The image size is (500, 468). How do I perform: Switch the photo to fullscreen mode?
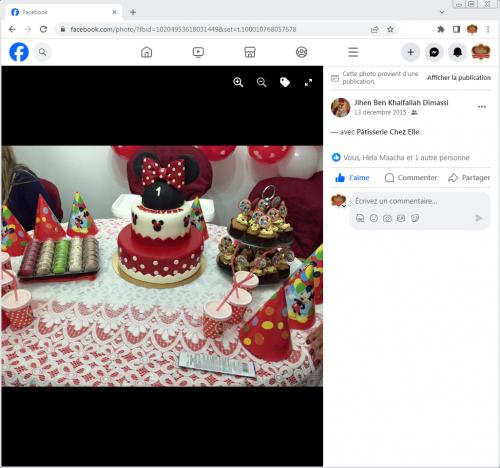coord(308,82)
